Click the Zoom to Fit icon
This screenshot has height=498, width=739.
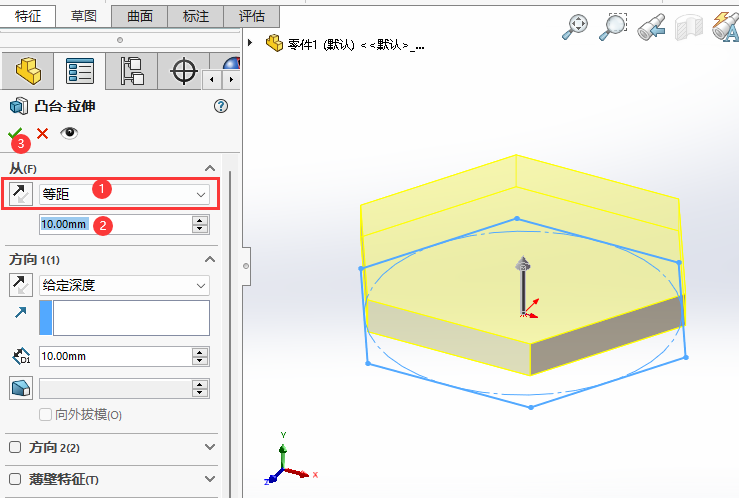575,26
